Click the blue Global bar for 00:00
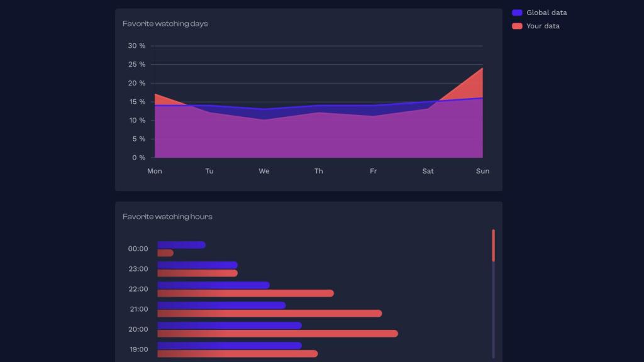The width and height of the screenshot is (644, 362). point(181,245)
